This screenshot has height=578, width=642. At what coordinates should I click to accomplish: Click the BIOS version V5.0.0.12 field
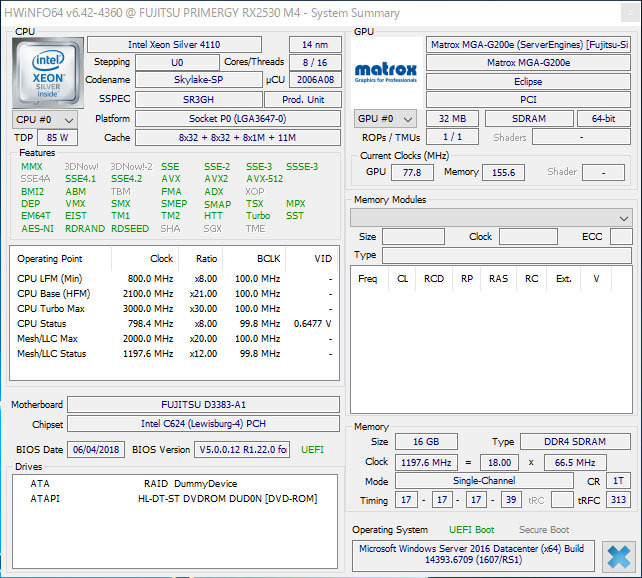(x=242, y=449)
